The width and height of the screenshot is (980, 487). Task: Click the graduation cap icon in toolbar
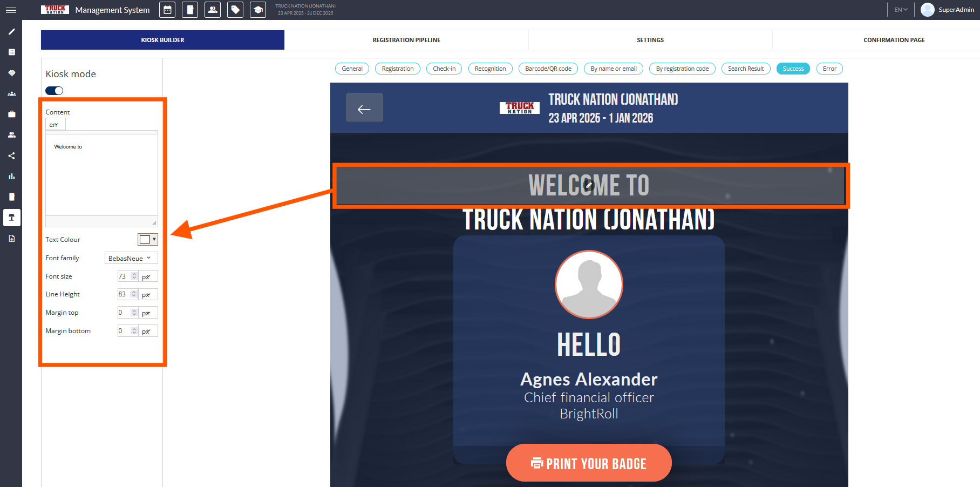[258, 10]
